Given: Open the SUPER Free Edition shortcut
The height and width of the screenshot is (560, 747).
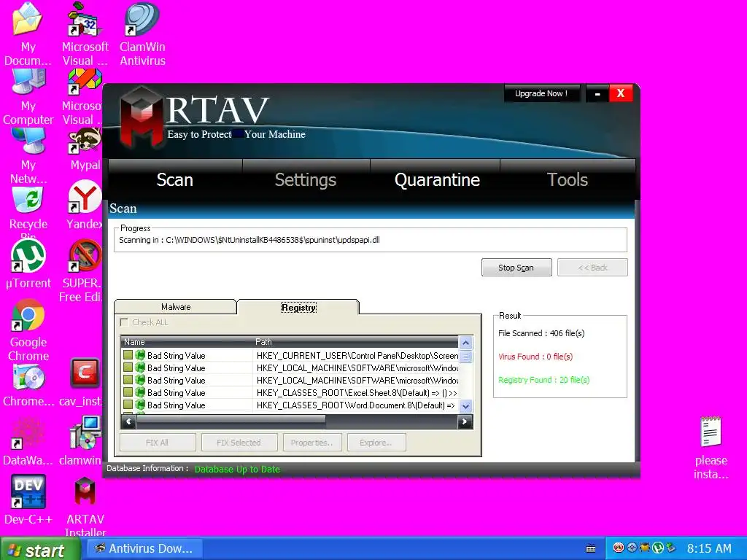Looking at the screenshot, I should click(x=81, y=271).
